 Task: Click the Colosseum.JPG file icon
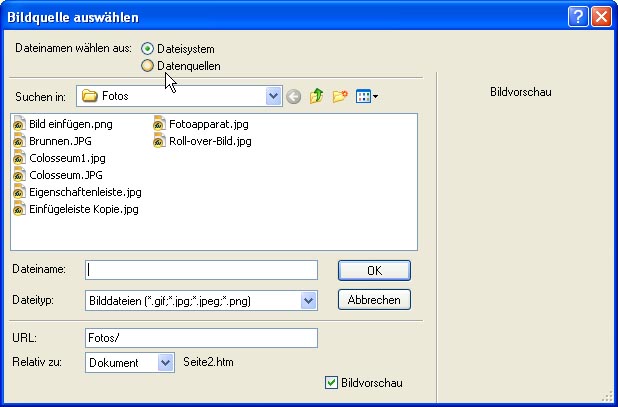[x=19, y=175]
